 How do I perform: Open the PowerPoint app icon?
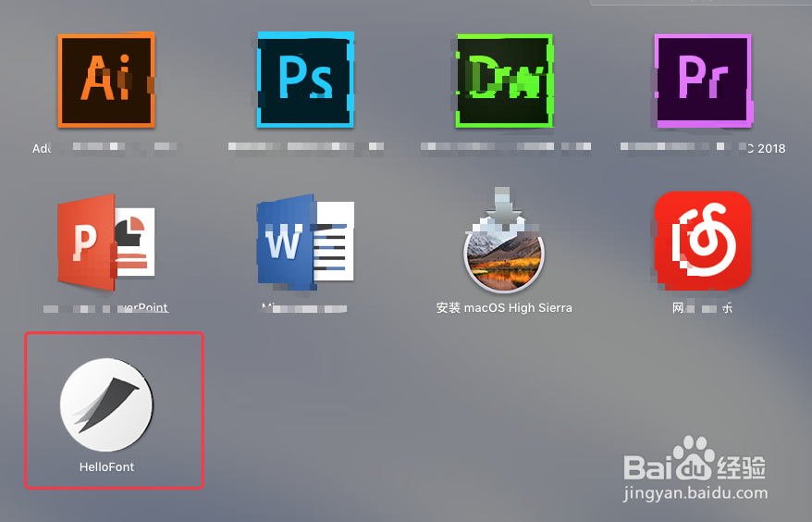pos(106,242)
